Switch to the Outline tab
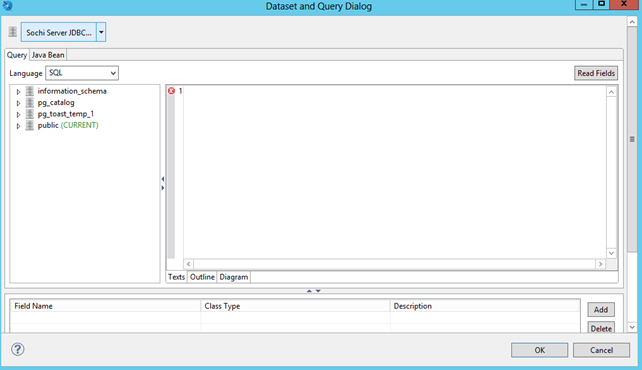The image size is (642, 370). point(202,277)
